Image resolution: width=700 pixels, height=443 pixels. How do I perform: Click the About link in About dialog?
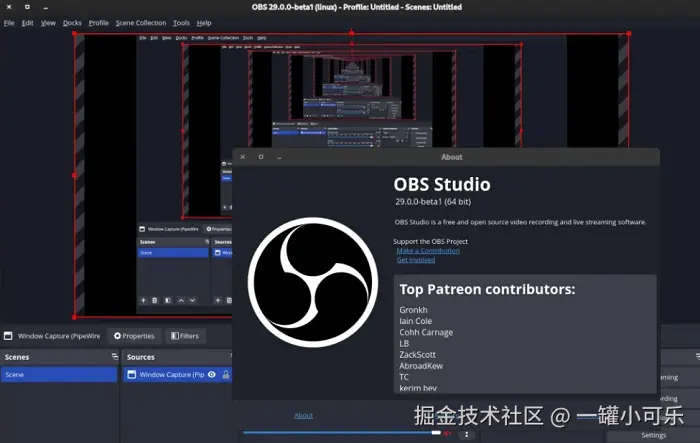click(x=304, y=415)
